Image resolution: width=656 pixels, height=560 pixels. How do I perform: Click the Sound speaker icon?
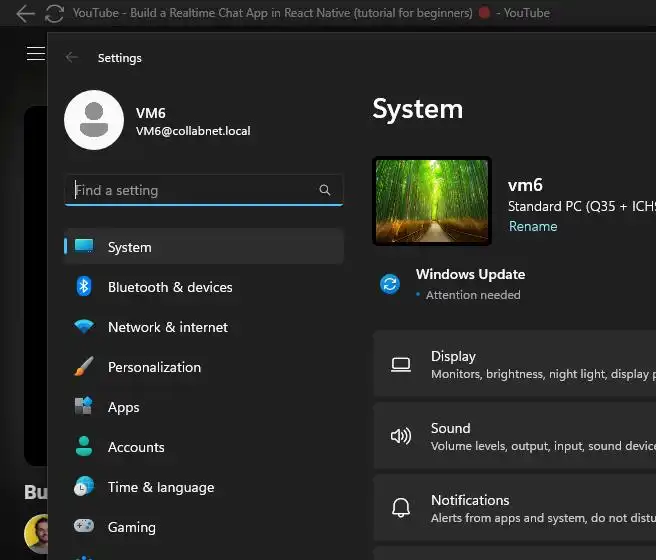(x=401, y=436)
